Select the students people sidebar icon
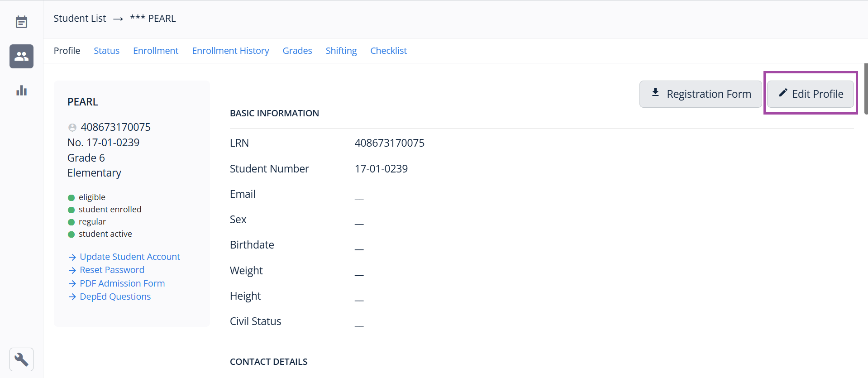This screenshot has height=378, width=868. coord(21,57)
